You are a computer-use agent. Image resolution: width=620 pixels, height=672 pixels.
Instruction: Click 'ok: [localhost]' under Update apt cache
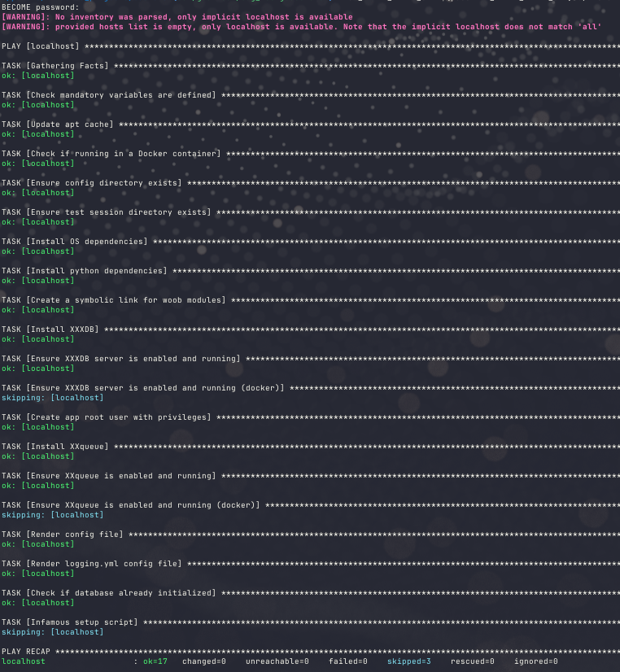point(37,134)
